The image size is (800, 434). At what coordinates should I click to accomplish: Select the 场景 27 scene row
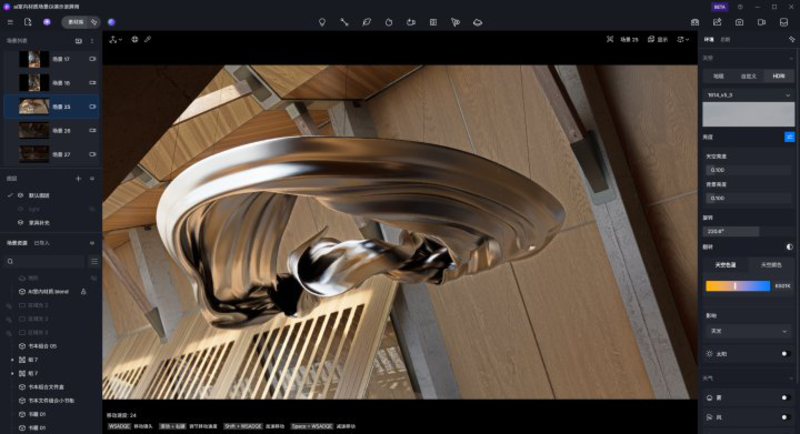tap(51, 154)
